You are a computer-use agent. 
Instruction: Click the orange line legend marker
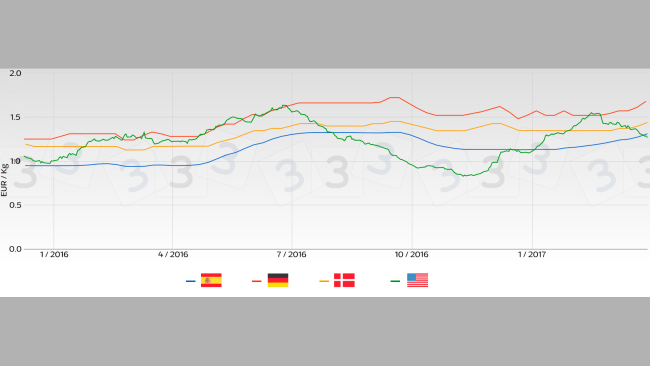324,281
